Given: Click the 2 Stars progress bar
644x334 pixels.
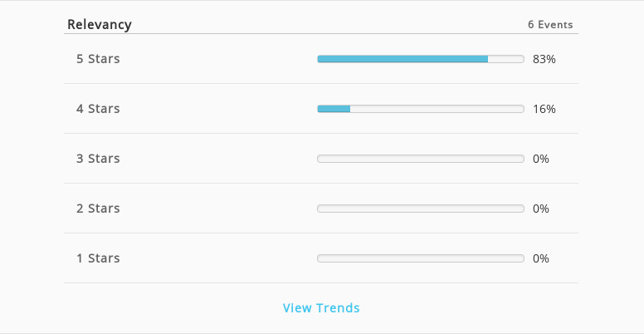Looking at the screenshot, I should [421, 209].
